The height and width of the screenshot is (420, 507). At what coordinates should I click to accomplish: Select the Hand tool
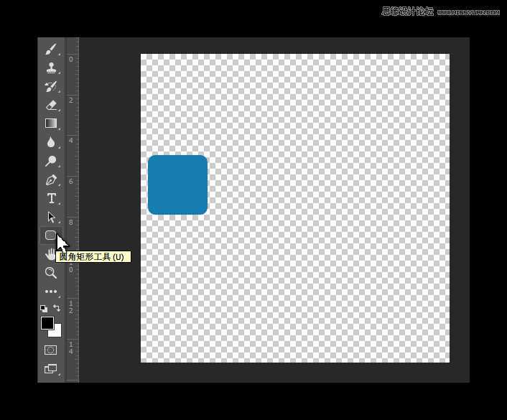pyautogui.click(x=49, y=255)
